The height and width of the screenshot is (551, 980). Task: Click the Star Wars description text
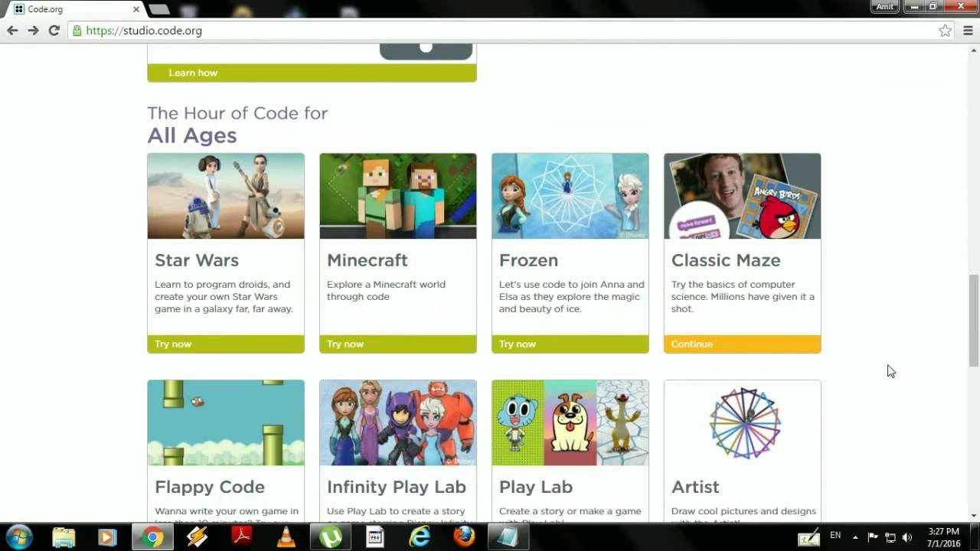coord(224,297)
